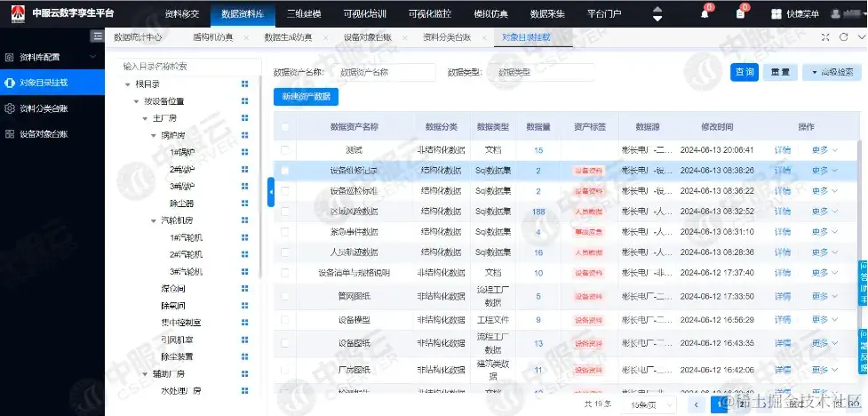
Task: Click the 新建资产数据 button
Action: [306, 96]
